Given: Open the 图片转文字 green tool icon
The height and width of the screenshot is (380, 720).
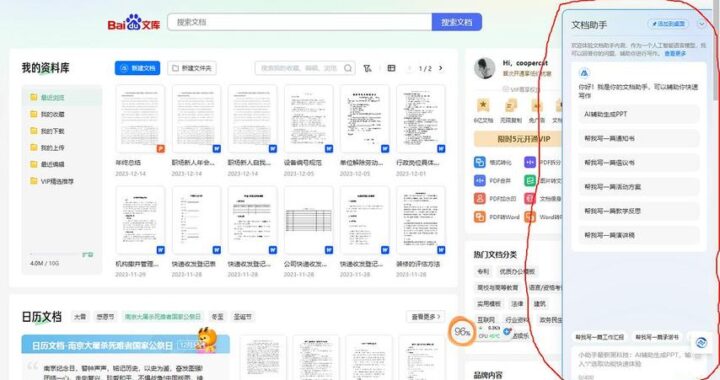Looking at the screenshot, I should 530,180.
